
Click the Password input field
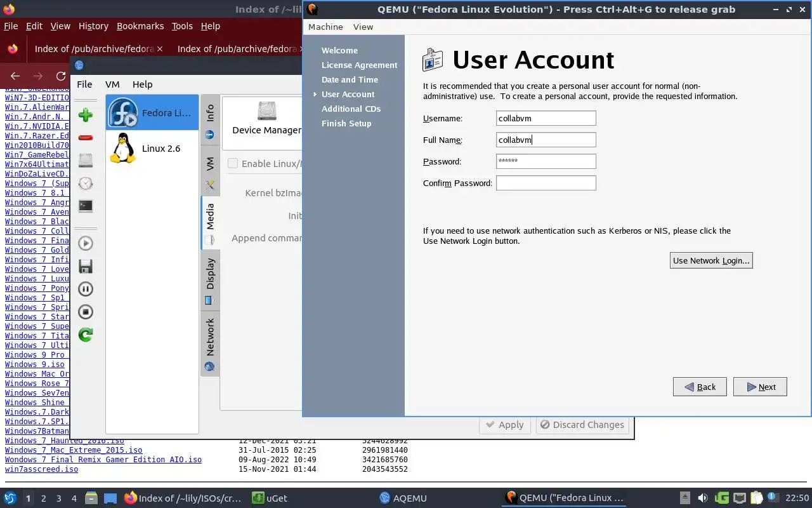546,161
